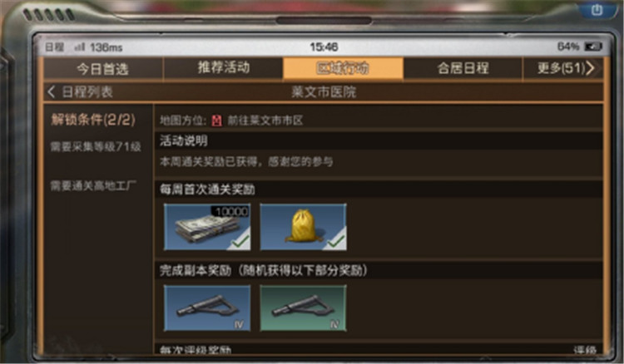
Task: Click the 需要通关高地工厂 condition
Action: (x=93, y=185)
